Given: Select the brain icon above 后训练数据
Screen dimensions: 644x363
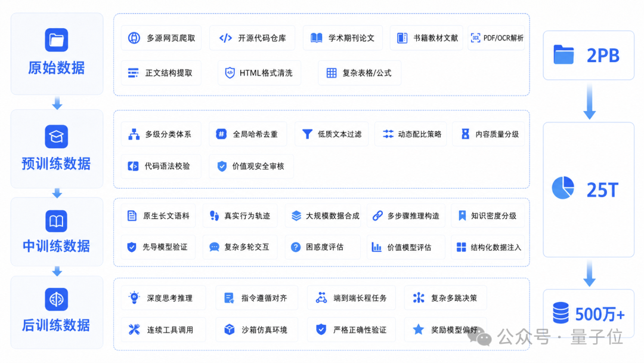Looking at the screenshot, I should point(56,299).
